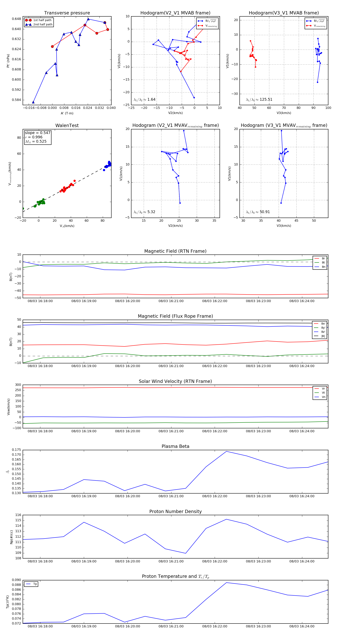Click the Np(#/cc) y-axis label

point(11,537)
